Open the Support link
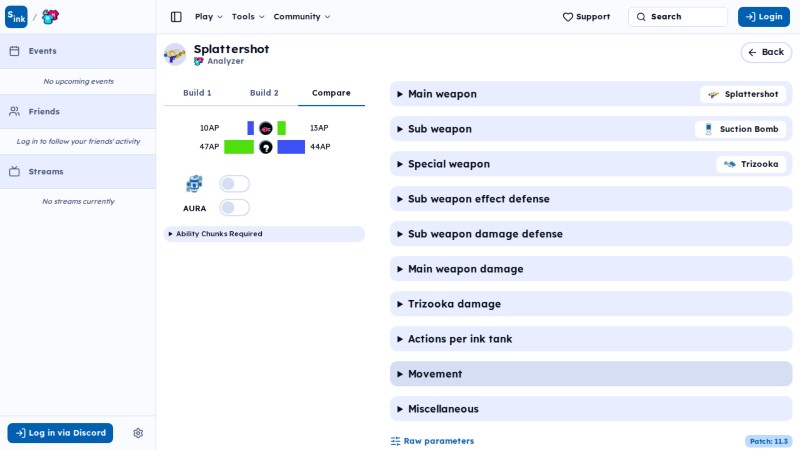This screenshot has width=800, height=450. pyautogui.click(x=586, y=17)
